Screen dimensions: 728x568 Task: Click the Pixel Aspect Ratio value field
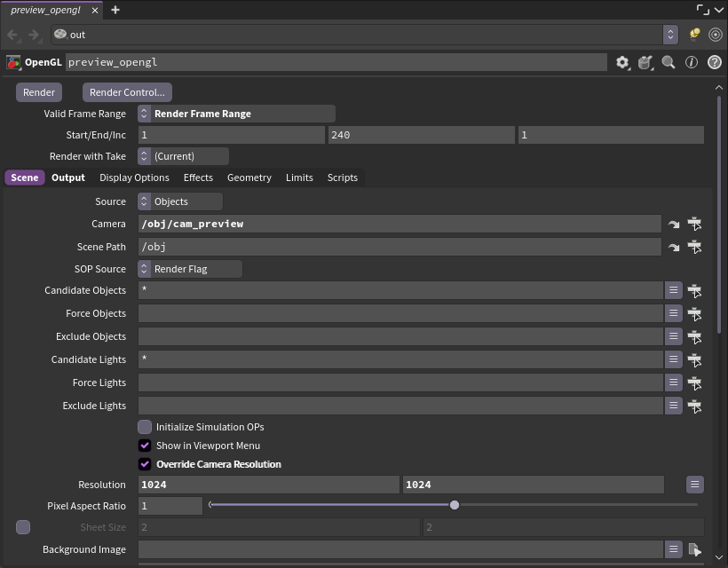170,506
